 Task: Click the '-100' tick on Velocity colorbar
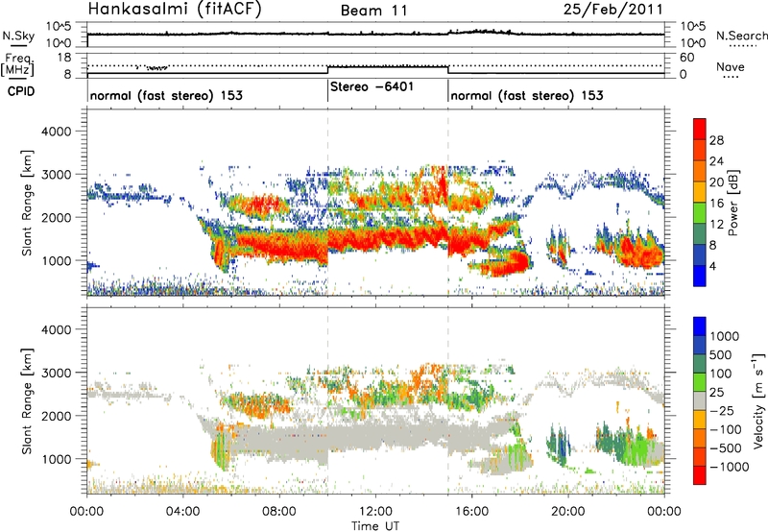click(726, 429)
